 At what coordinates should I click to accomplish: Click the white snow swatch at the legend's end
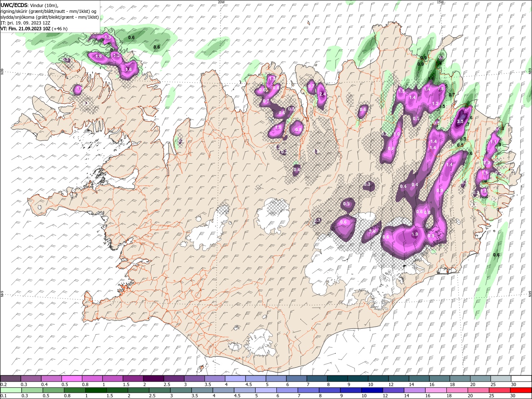coord(521,378)
